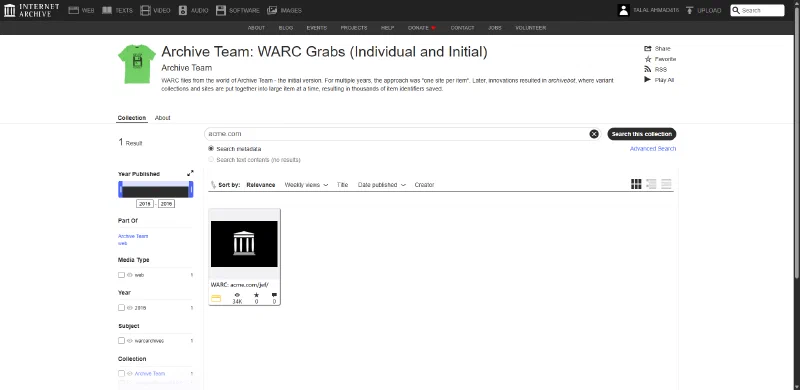
Task: Click the reviews speech bubble on result card
Action: pos(274,295)
